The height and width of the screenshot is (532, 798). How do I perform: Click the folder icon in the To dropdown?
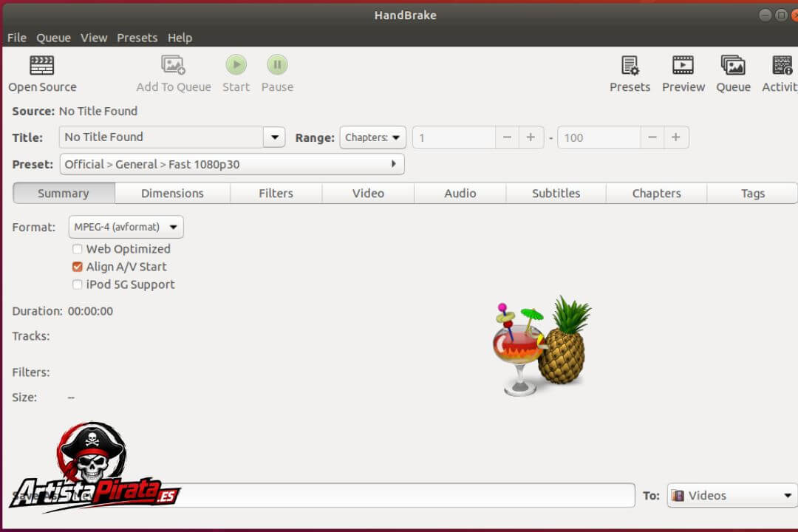(678, 495)
